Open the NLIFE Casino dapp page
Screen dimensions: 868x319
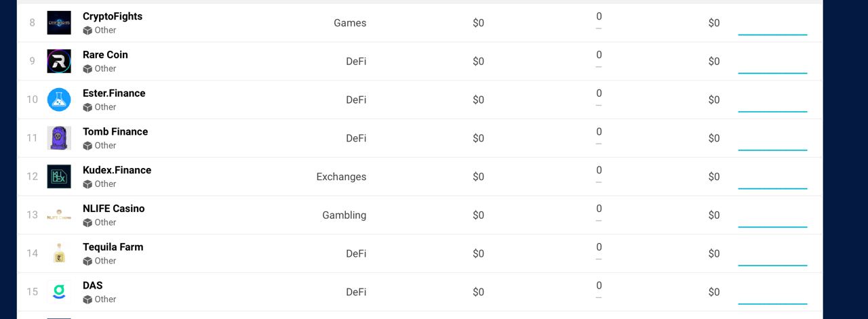[x=113, y=209]
